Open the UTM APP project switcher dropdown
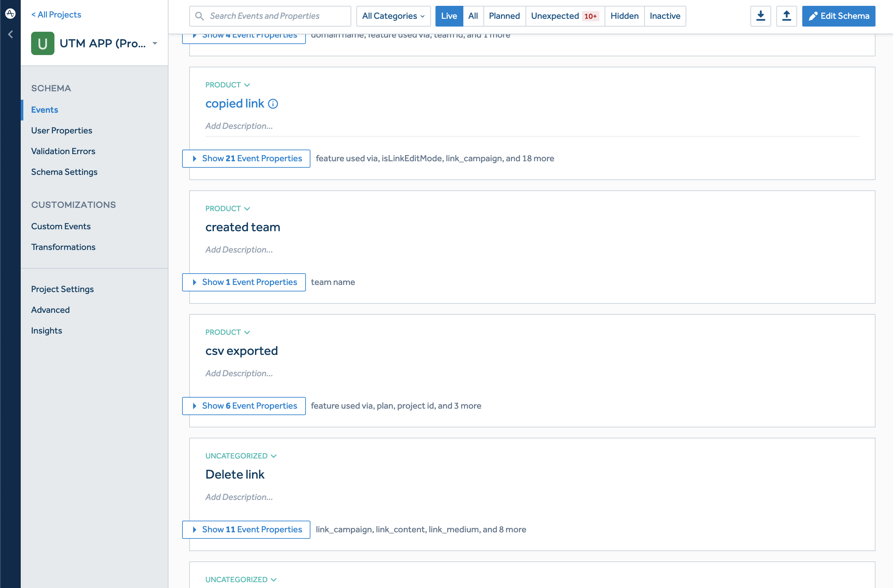This screenshot has height=588, width=893. click(155, 43)
